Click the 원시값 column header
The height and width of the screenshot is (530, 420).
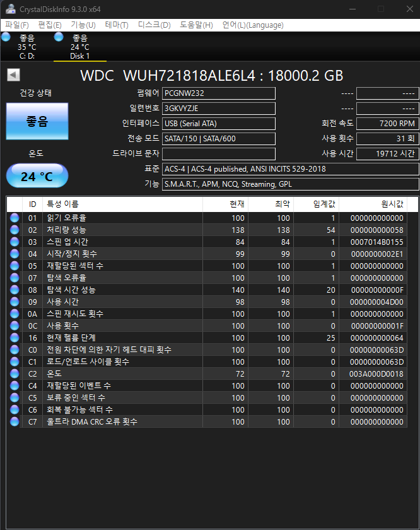373,204
